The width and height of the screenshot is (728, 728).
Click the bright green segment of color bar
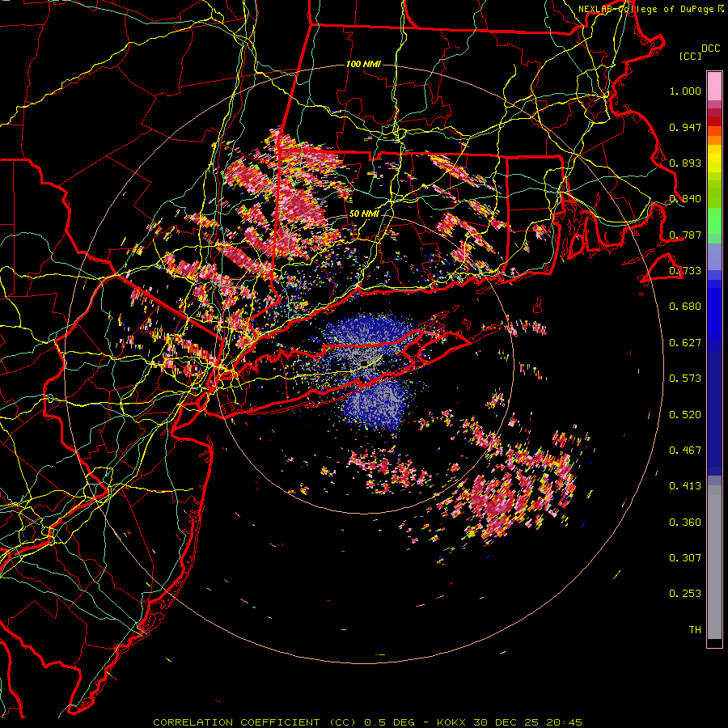(x=714, y=221)
